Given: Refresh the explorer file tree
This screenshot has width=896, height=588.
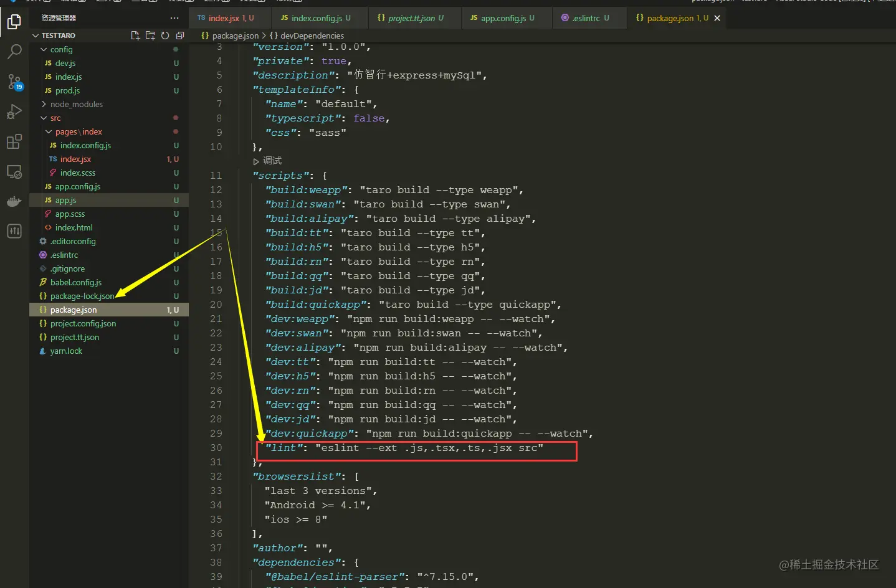Looking at the screenshot, I should 165,36.
